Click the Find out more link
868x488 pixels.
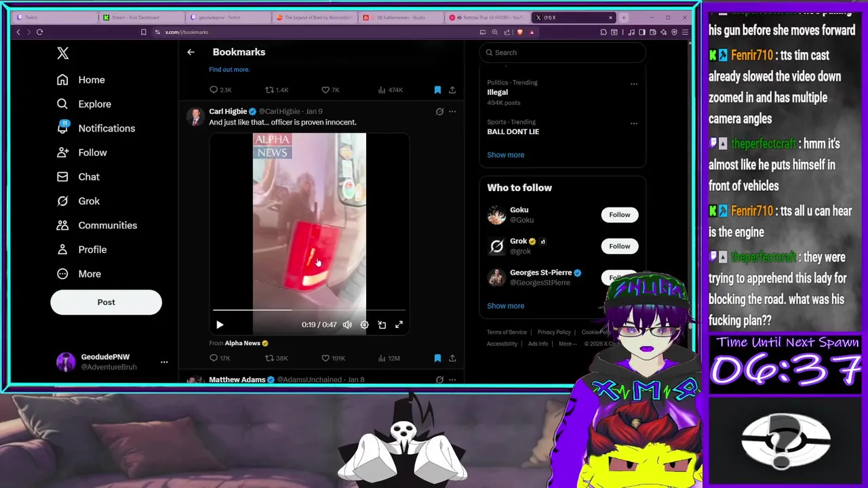(229, 69)
